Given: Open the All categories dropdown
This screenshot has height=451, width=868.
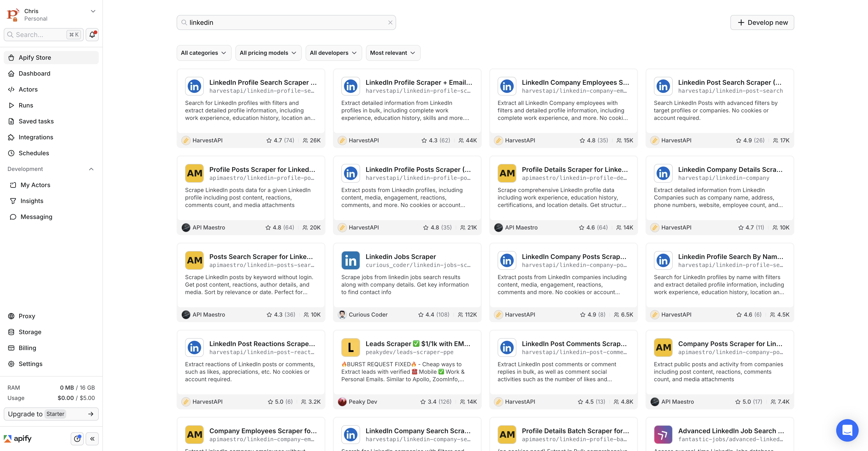Looking at the screenshot, I should pos(204,53).
